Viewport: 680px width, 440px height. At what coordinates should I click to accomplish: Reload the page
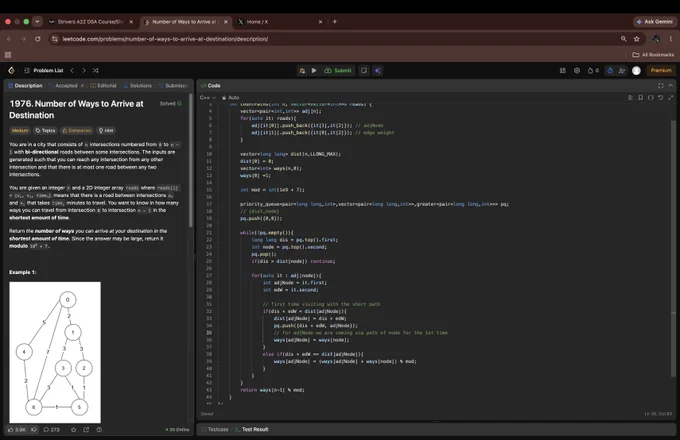38,39
